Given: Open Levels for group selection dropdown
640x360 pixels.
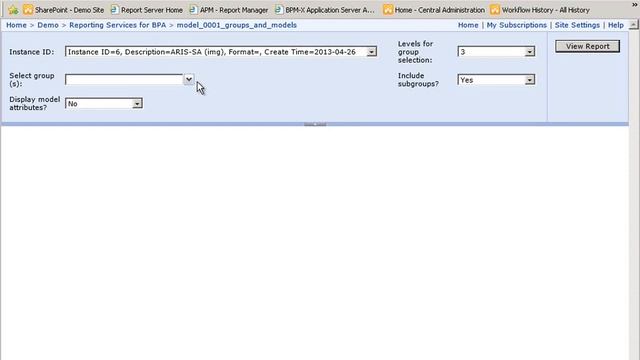Looking at the screenshot, I should click(530, 52).
